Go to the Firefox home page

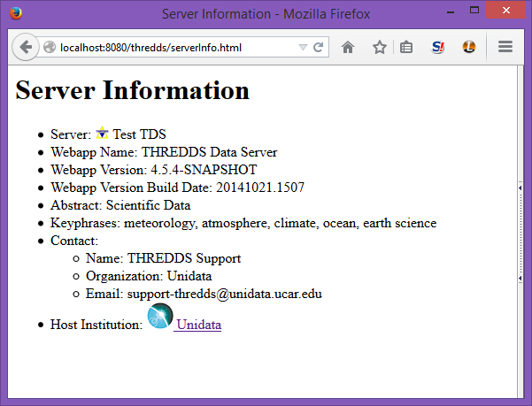coord(348,47)
